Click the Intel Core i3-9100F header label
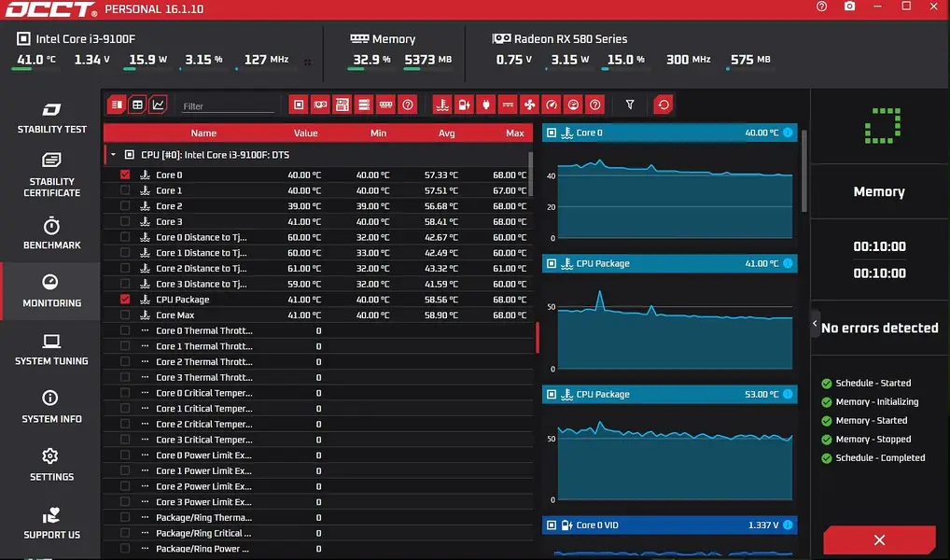 coord(86,39)
